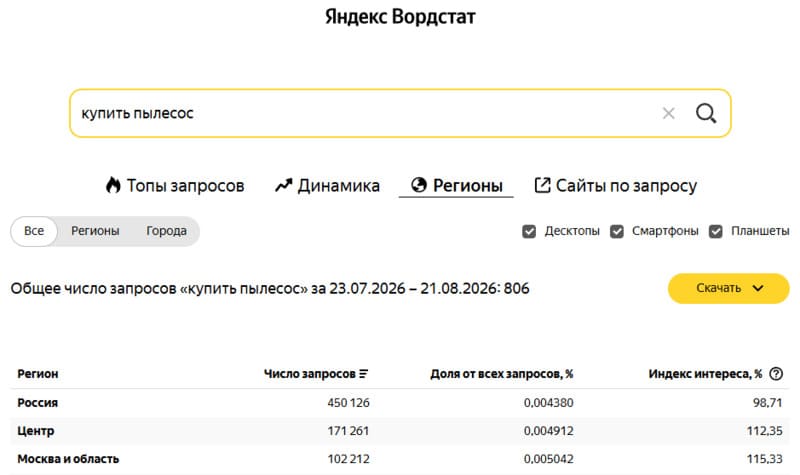Click the sort icon beside Число запросов
The image size is (800, 475).
363,374
